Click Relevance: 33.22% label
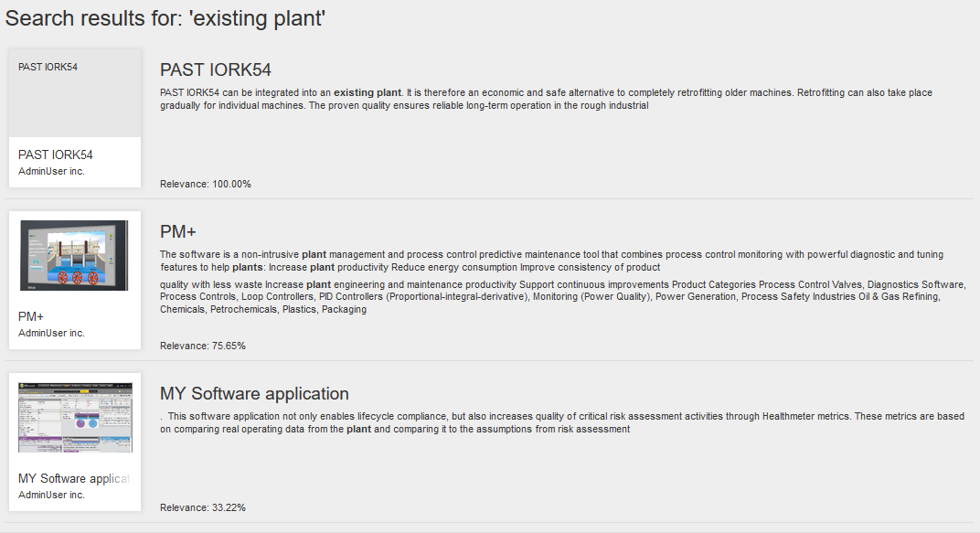The height and width of the screenshot is (533, 980). pyautogui.click(x=203, y=508)
